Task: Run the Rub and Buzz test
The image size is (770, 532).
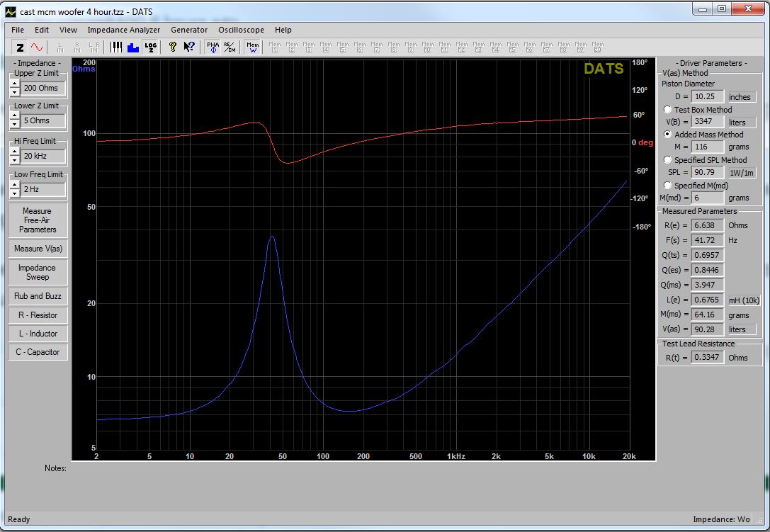Action: [x=38, y=296]
